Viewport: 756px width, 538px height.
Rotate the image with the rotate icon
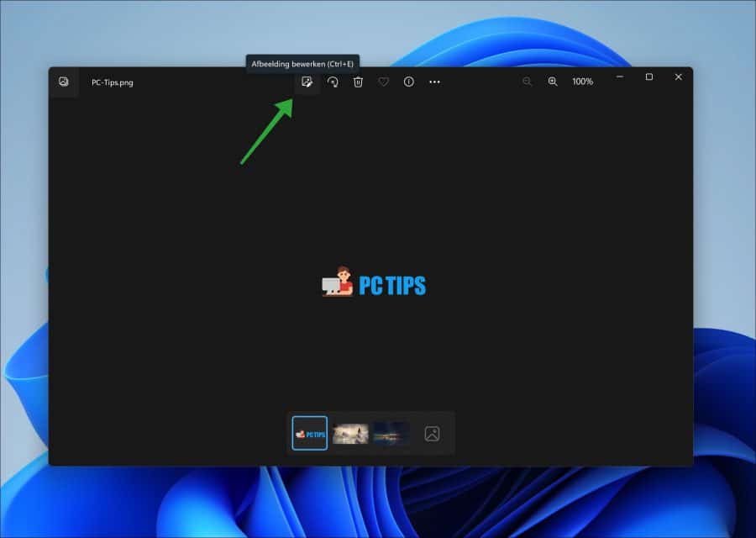(x=333, y=82)
